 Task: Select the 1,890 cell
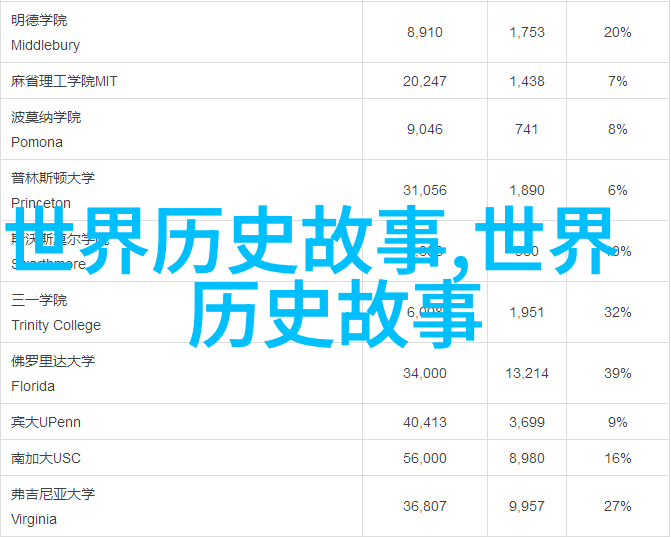[x=527, y=190]
